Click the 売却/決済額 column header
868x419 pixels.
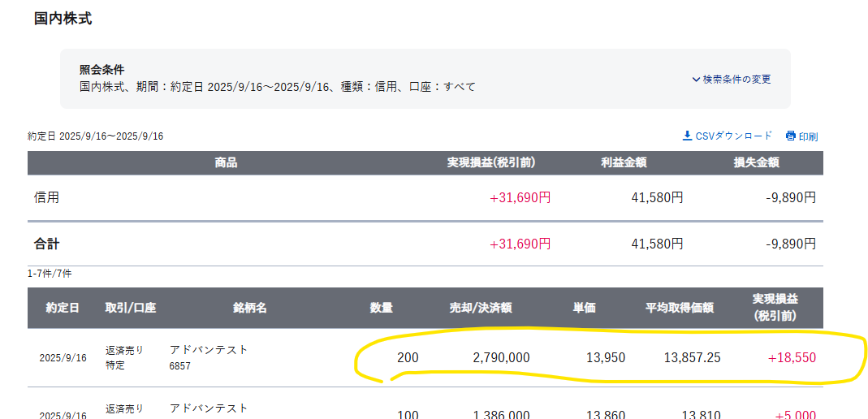tap(481, 308)
